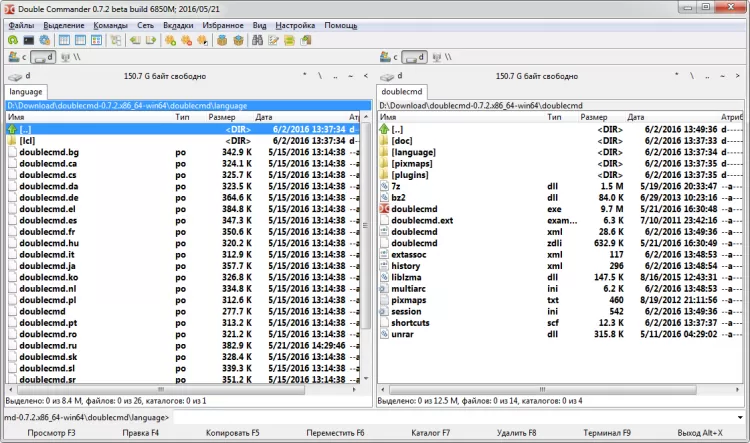The width and height of the screenshot is (750, 443).
Task: Open the command line history dropdown
Action: click(x=741, y=416)
